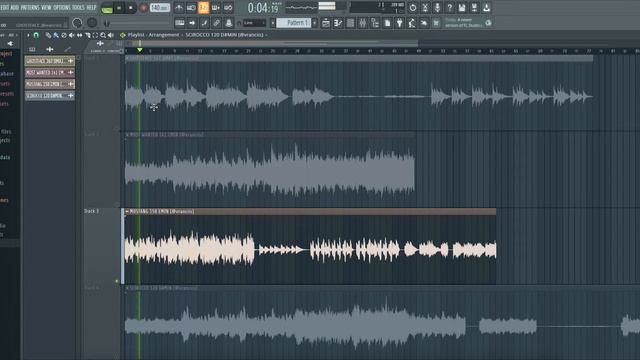Open the PATTERNS menu

click(30, 7)
